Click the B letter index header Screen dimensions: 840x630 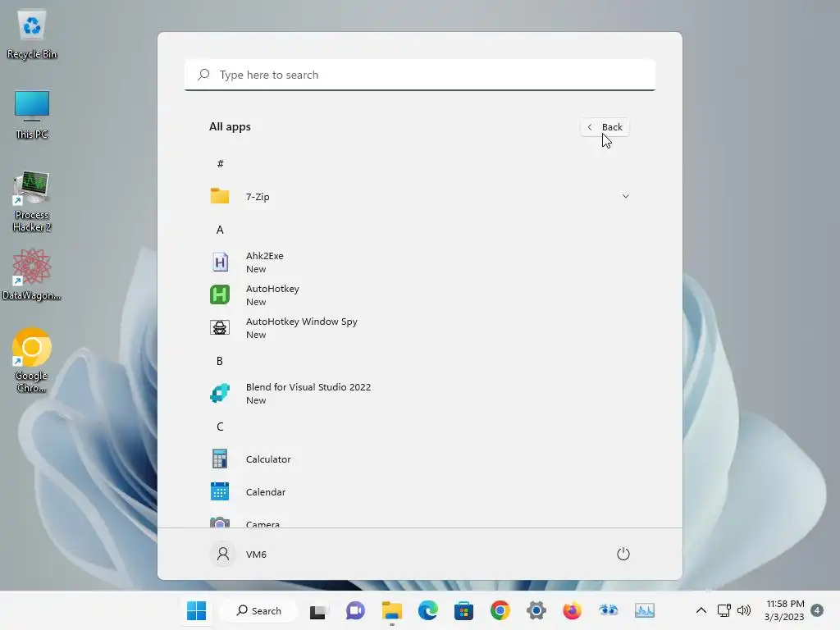point(220,361)
